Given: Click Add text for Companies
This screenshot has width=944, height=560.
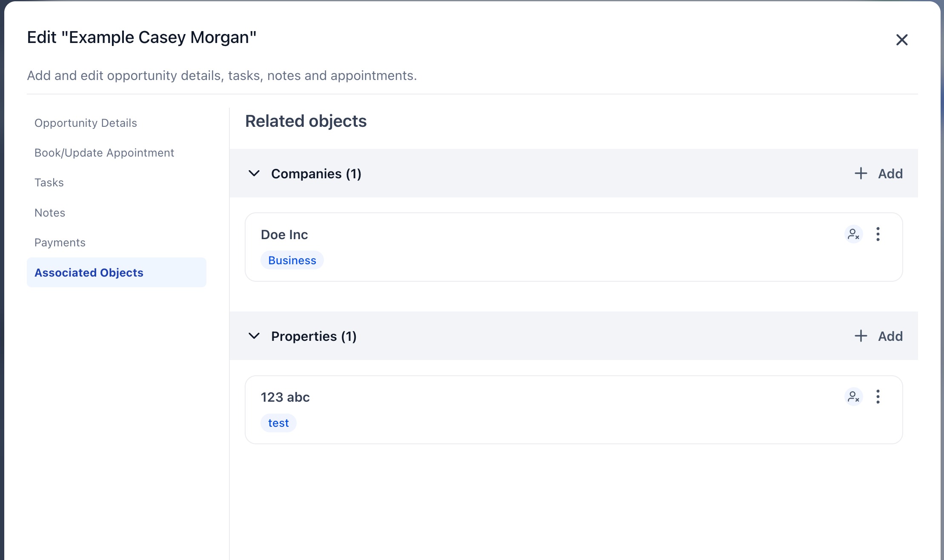Looking at the screenshot, I should [x=890, y=174].
